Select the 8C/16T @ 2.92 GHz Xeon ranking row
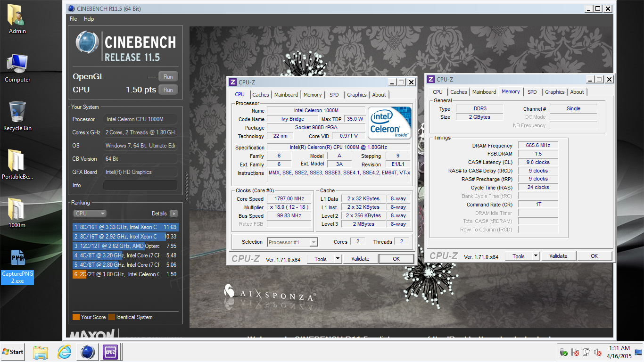Image resolution: width=644 pixels, height=362 pixels. point(125,237)
